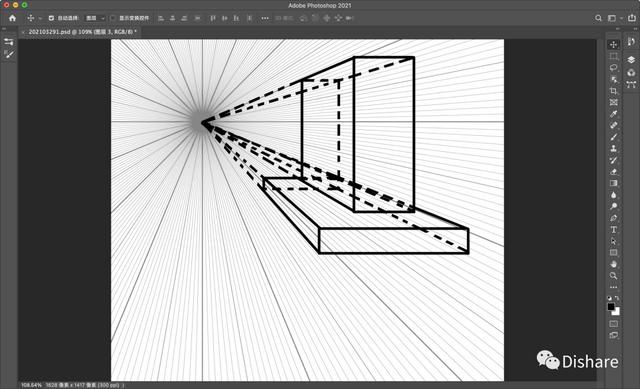The width and height of the screenshot is (640, 389).
Task: Select the Clone Stamp tool
Action: (x=613, y=149)
